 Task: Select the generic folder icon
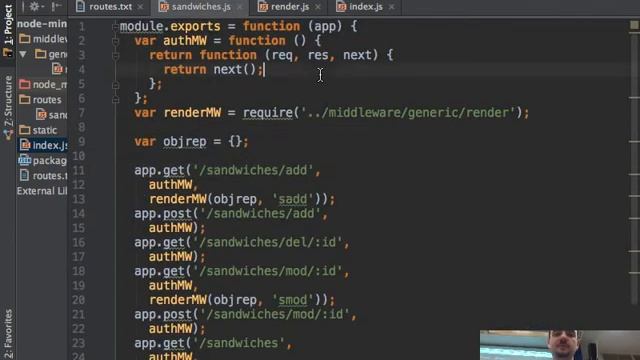point(40,54)
